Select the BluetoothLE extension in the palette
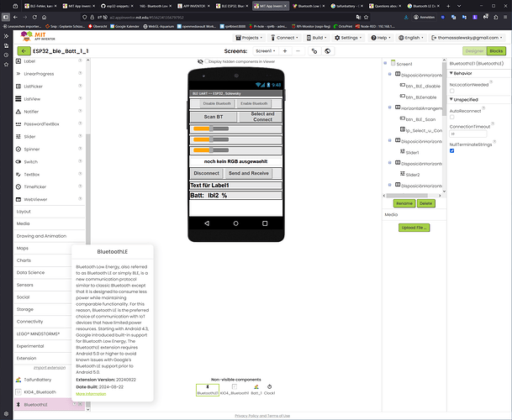 pyautogui.click(x=35, y=405)
